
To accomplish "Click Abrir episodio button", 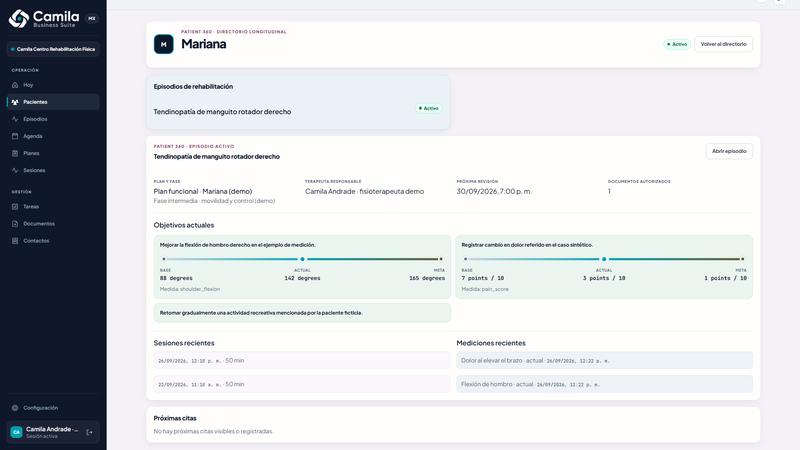I will click(729, 151).
